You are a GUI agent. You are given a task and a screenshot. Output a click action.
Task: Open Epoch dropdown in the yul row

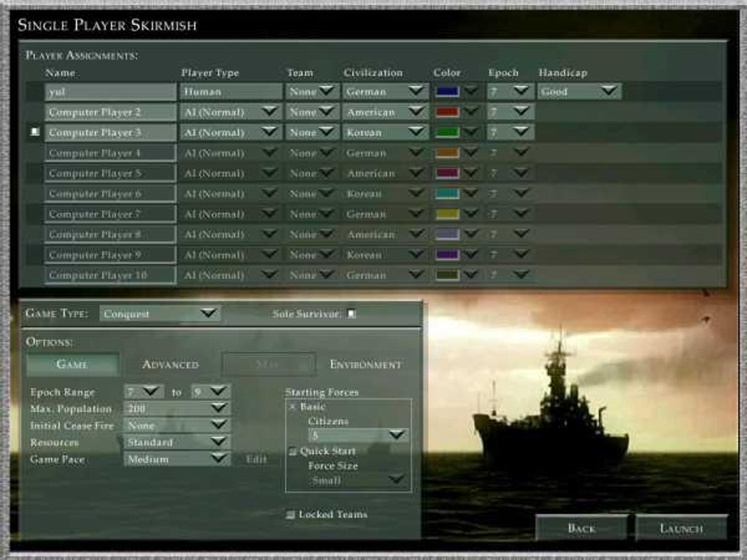pos(510,92)
